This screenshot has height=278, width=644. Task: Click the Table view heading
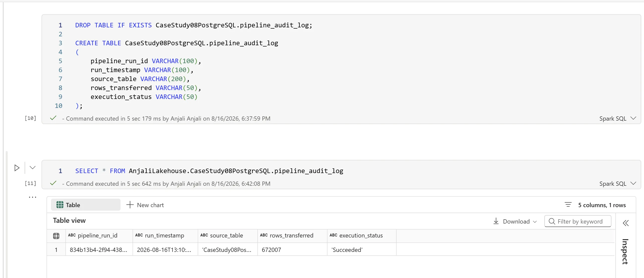69,220
